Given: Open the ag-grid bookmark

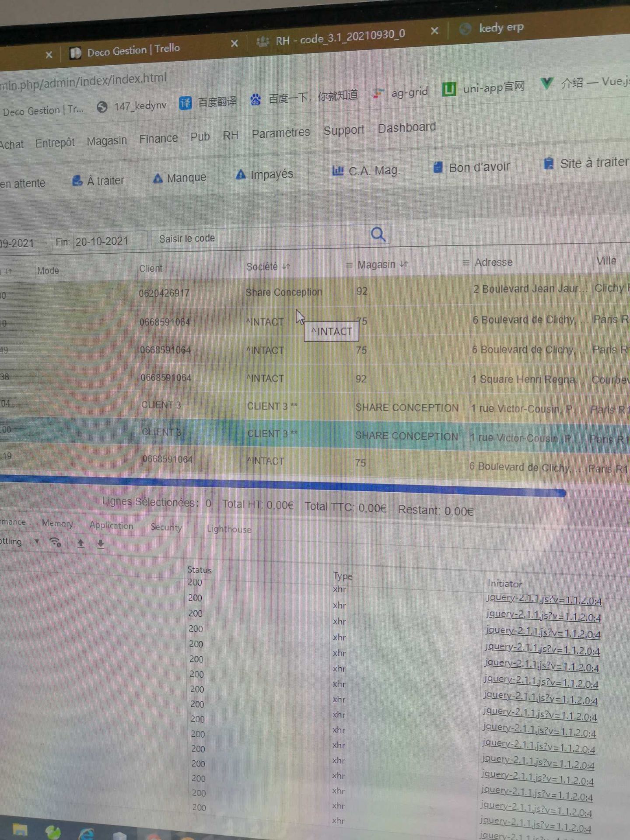Looking at the screenshot, I should (x=409, y=92).
